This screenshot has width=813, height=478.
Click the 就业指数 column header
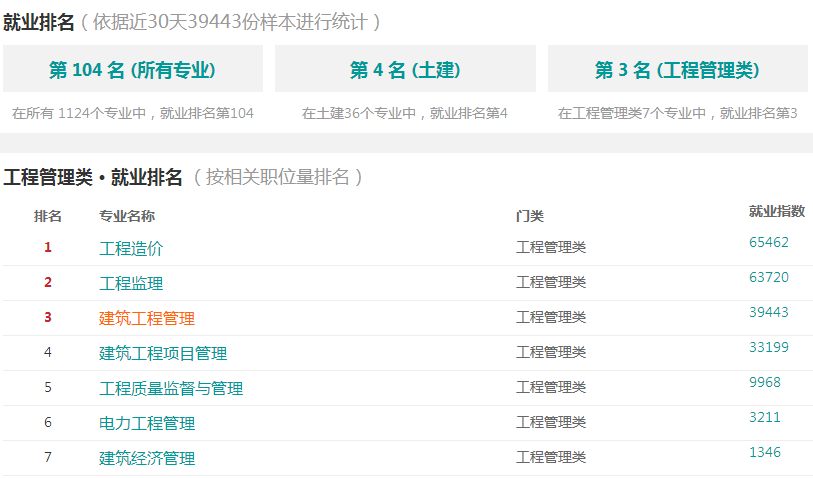[777, 211]
